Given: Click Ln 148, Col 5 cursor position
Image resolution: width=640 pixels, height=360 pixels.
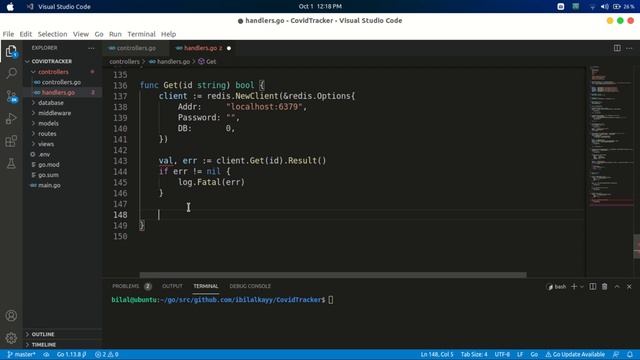Looking at the screenshot, I should 437,354.
